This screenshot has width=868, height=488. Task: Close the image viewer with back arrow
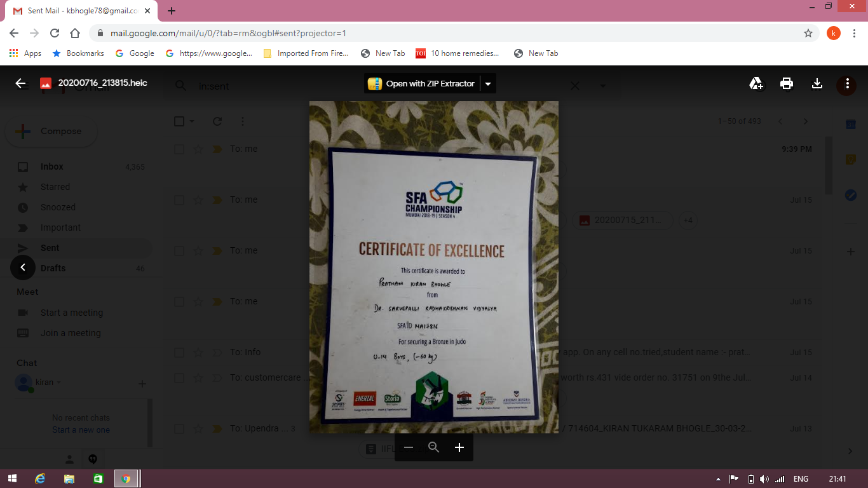click(x=21, y=83)
